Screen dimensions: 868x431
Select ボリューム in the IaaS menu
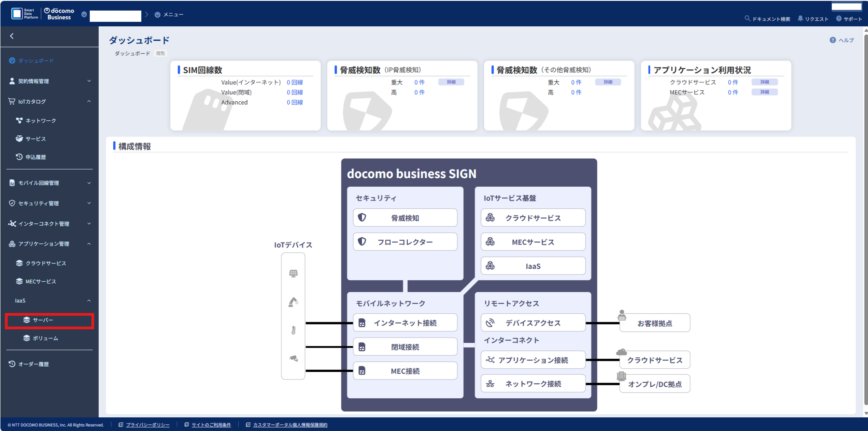coord(45,338)
